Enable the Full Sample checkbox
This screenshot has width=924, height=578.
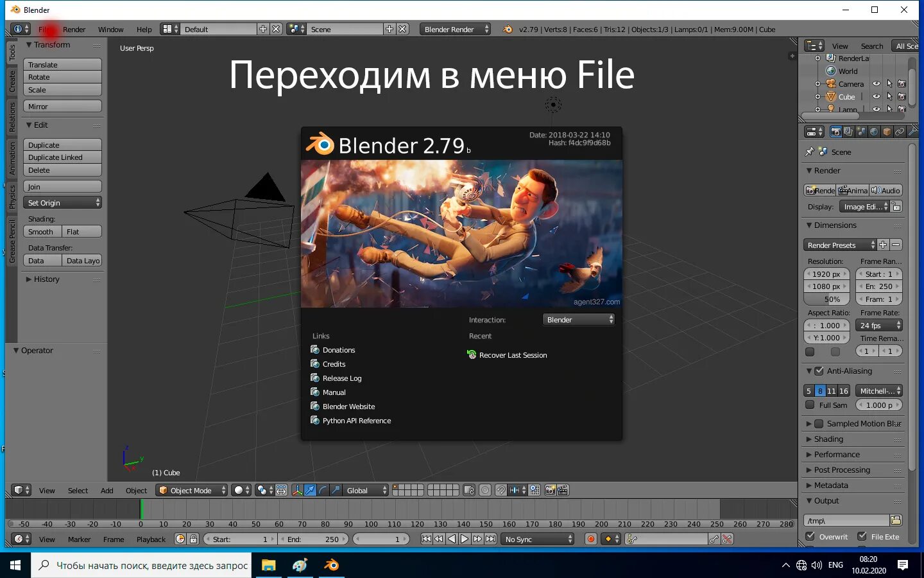[810, 405]
